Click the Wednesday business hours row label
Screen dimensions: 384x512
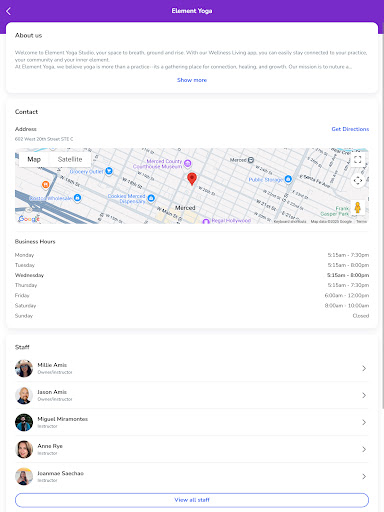click(29, 275)
